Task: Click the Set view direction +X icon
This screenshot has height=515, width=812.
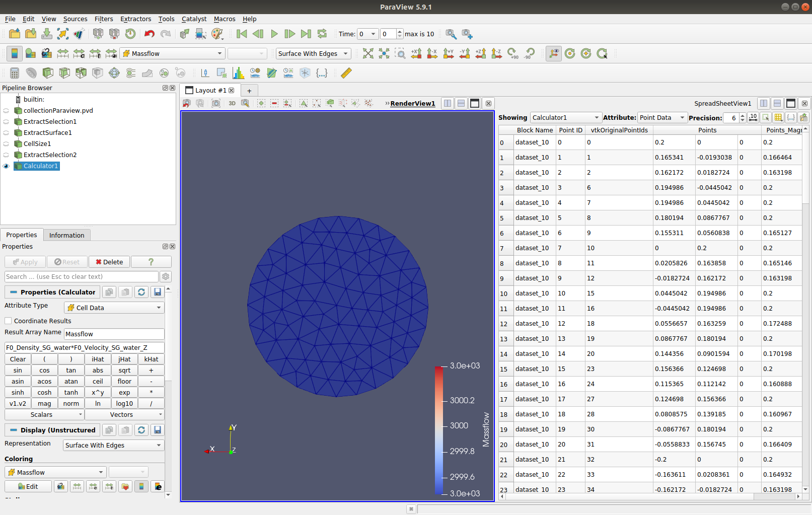Action: (416, 53)
